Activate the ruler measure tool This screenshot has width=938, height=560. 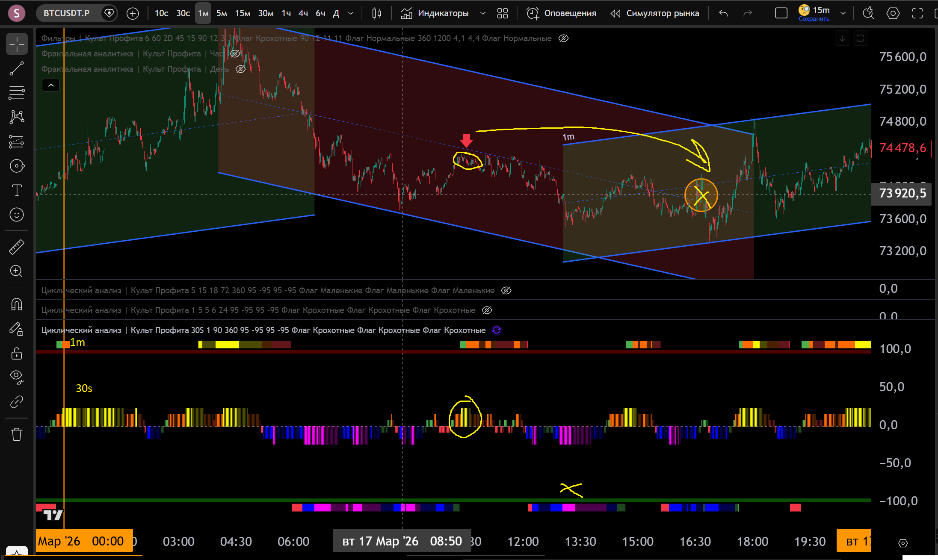pyautogui.click(x=17, y=247)
